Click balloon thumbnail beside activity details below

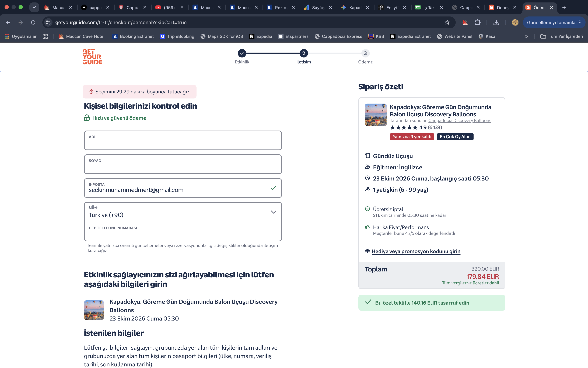click(x=94, y=310)
